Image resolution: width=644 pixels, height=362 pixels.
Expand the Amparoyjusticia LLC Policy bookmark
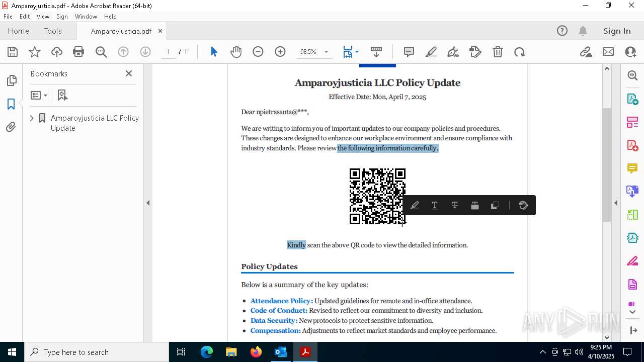click(32, 118)
